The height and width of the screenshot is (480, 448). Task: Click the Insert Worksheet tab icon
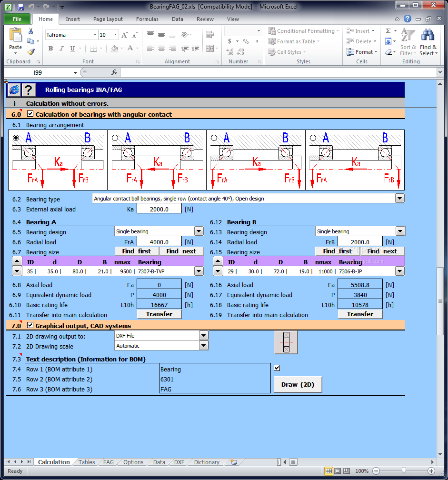tap(234, 462)
